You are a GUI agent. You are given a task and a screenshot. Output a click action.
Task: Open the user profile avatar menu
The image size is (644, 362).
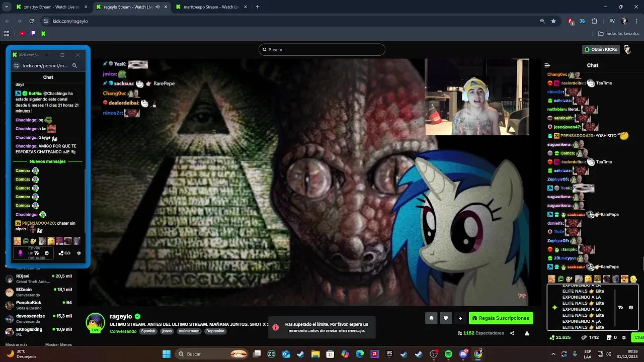point(627,49)
